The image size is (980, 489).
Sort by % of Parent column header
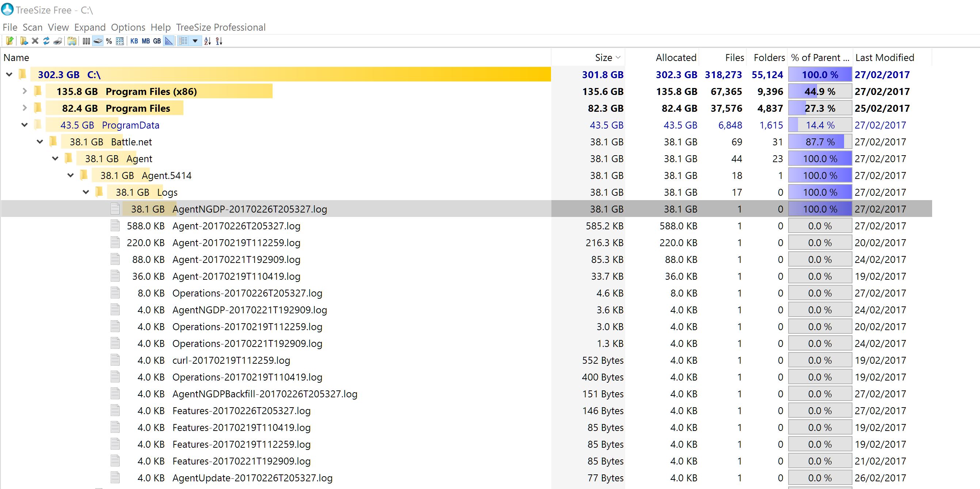tap(820, 57)
